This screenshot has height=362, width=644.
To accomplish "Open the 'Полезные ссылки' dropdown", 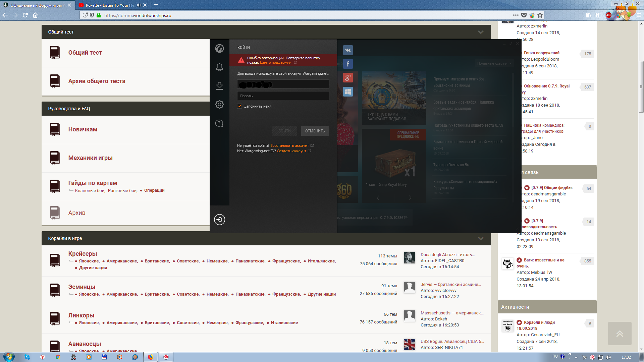I will pyautogui.click(x=494, y=63).
